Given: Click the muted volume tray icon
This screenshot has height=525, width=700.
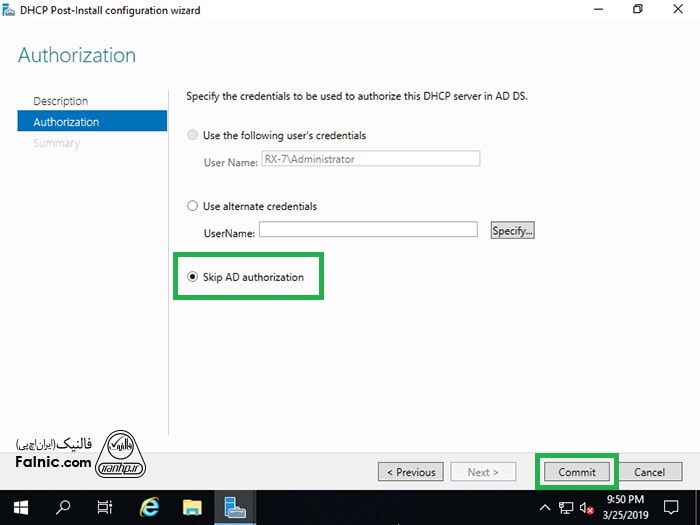Looking at the screenshot, I should point(586,508).
